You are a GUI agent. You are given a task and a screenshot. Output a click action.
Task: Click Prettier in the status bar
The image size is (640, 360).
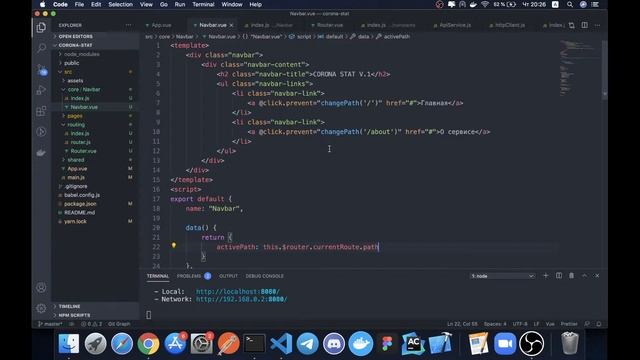tap(569, 324)
